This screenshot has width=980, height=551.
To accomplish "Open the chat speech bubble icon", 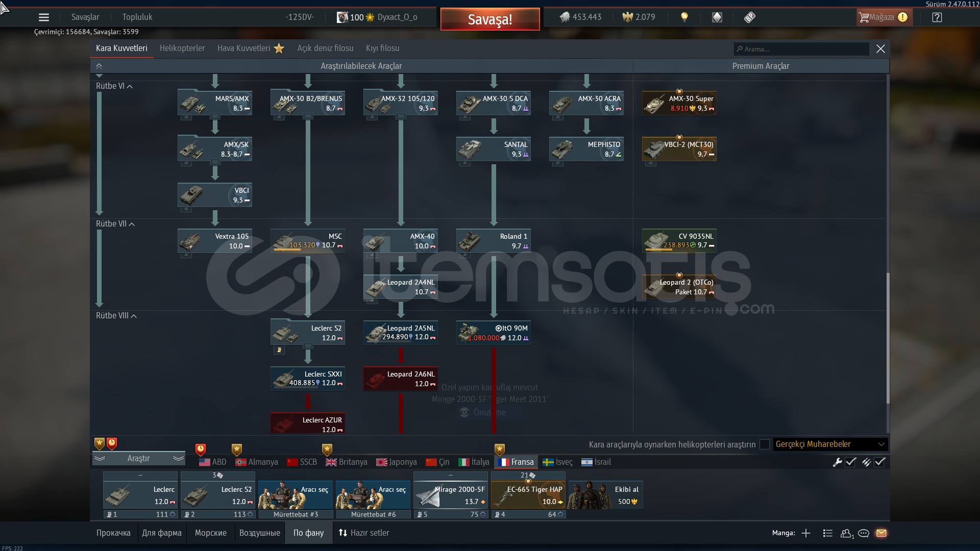I will 864,533.
